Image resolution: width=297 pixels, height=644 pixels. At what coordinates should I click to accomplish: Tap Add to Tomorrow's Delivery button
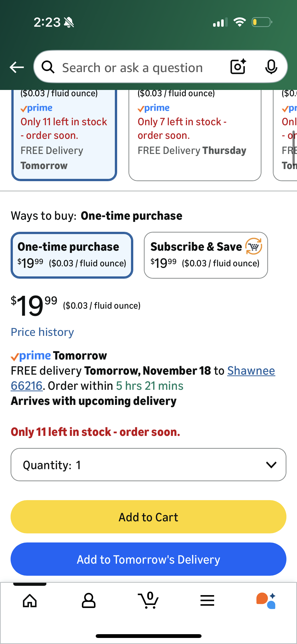click(x=148, y=559)
